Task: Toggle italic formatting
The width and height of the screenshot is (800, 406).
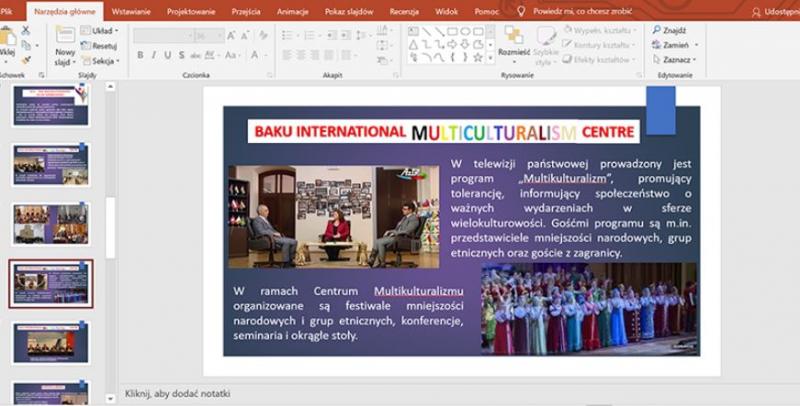Action: 154,55
